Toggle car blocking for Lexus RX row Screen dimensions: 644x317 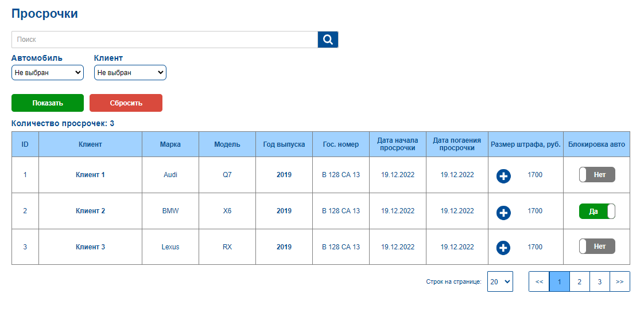[597, 246]
